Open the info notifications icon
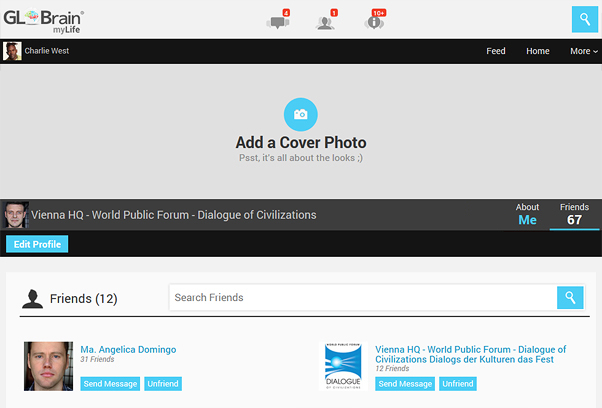Screen dimensions: 602x408 click(x=375, y=20)
